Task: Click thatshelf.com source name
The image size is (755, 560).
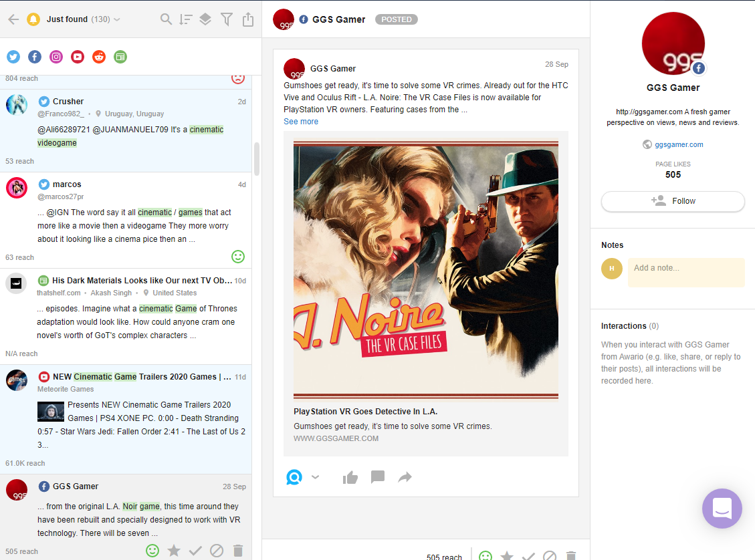Action: coord(59,293)
